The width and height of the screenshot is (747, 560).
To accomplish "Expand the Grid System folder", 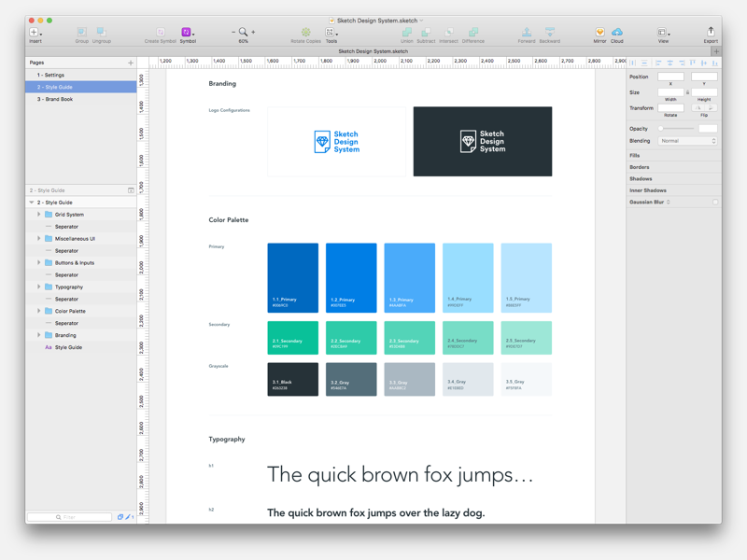I will coord(38,215).
